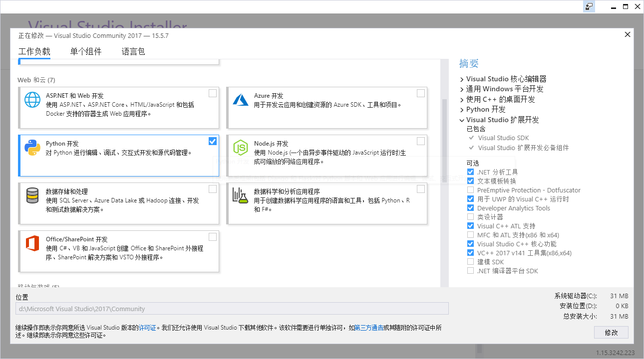Click the feedback icon in title bar
The image size is (644, 359).
coord(589,6)
